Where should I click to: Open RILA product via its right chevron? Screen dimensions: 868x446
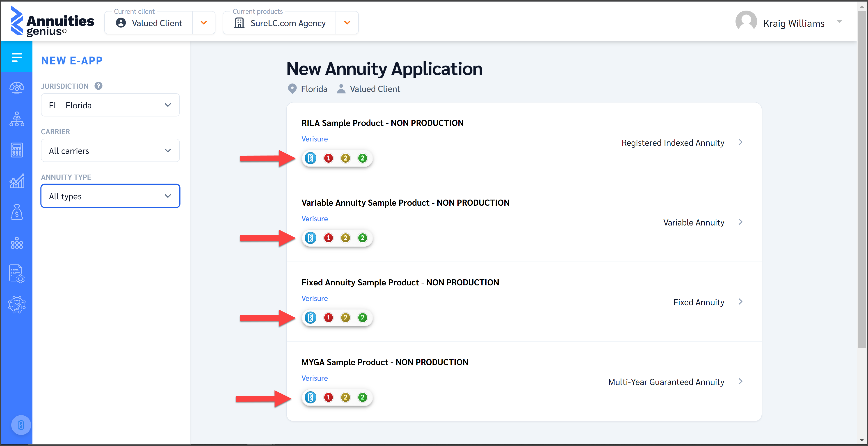point(740,142)
